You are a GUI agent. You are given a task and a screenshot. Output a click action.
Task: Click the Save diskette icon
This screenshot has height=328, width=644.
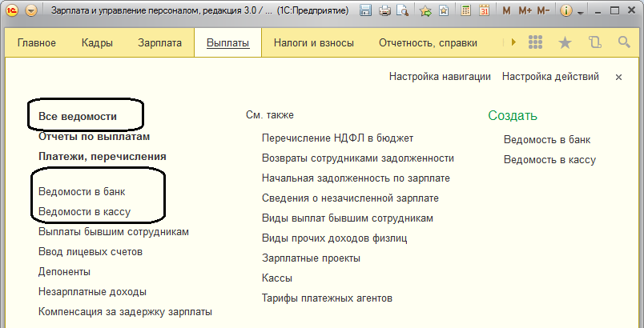point(365,10)
